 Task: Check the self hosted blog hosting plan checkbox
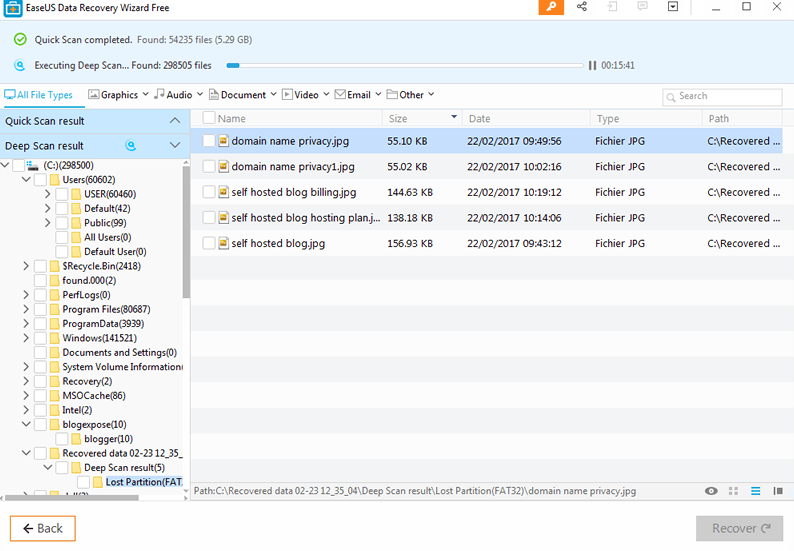209,218
